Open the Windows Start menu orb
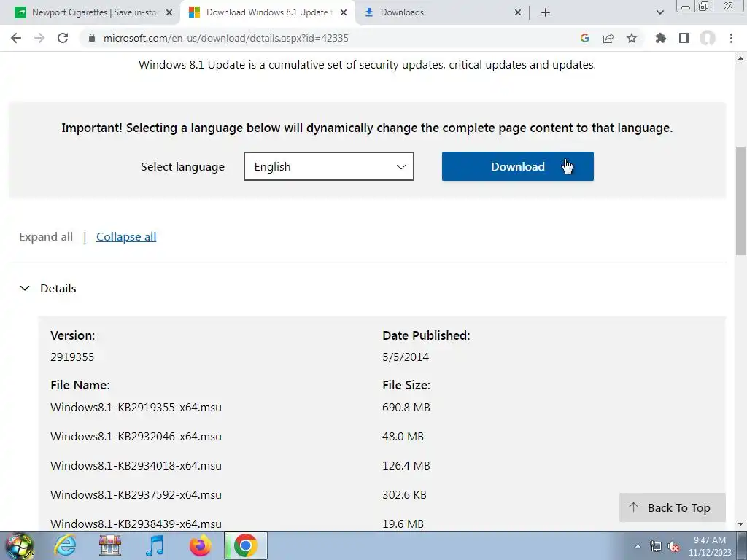Screen dimensions: 747x560 point(20,545)
